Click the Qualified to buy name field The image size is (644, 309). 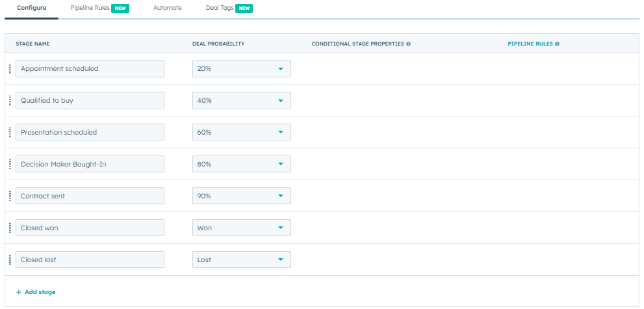click(90, 100)
